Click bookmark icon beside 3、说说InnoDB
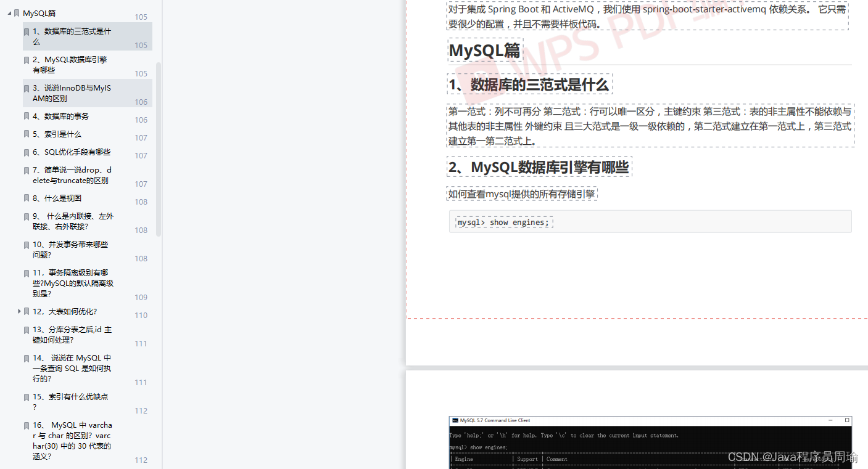Viewport: 868px width, 469px height. (x=27, y=88)
